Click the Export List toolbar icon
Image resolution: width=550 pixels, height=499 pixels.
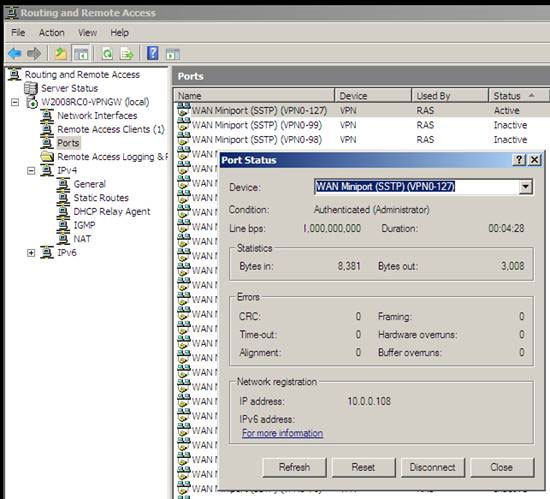pos(127,54)
